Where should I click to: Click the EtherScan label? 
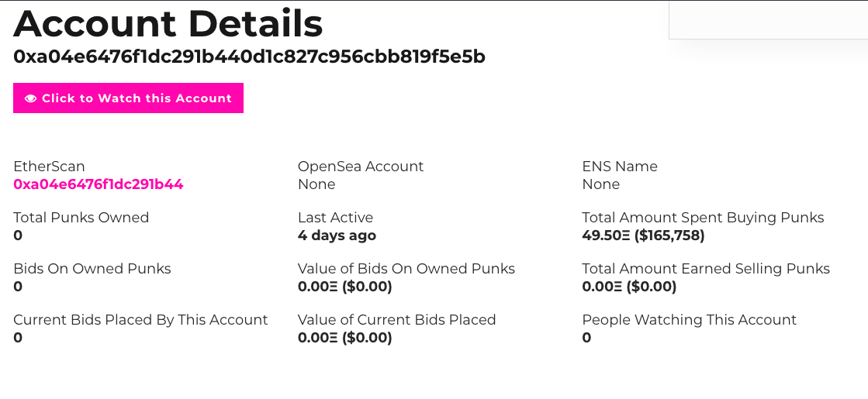(x=49, y=167)
